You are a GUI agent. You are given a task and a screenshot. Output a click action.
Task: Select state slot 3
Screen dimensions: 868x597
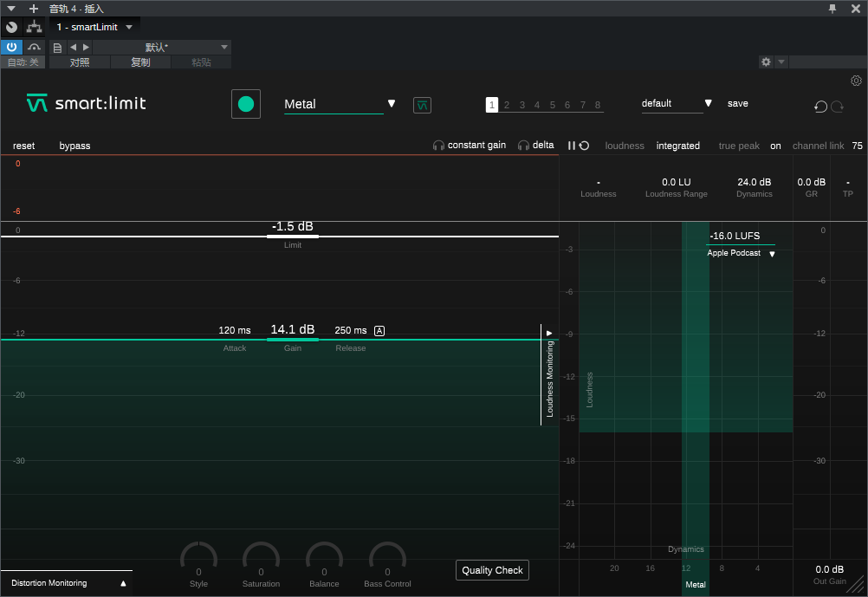click(x=522, y=105)
